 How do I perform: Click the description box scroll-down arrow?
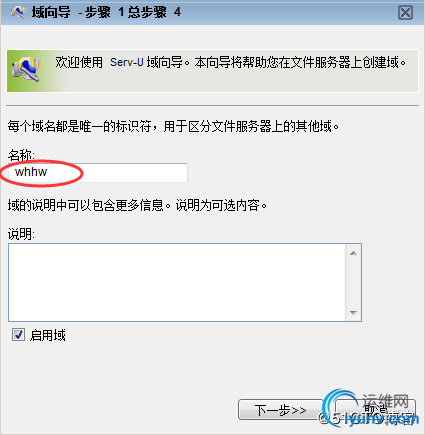(x=353, y=313)
